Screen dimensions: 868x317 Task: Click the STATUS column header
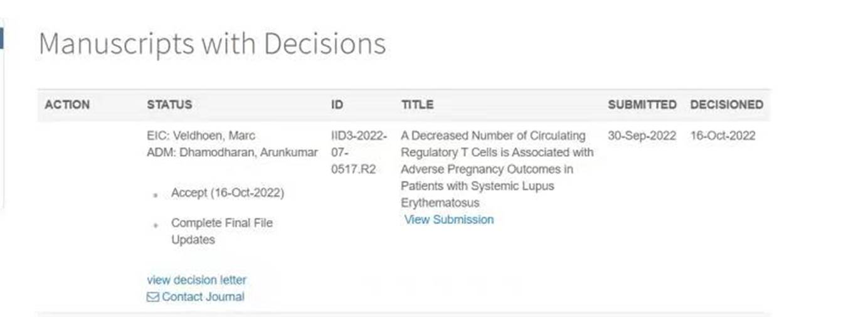point(169,105)
